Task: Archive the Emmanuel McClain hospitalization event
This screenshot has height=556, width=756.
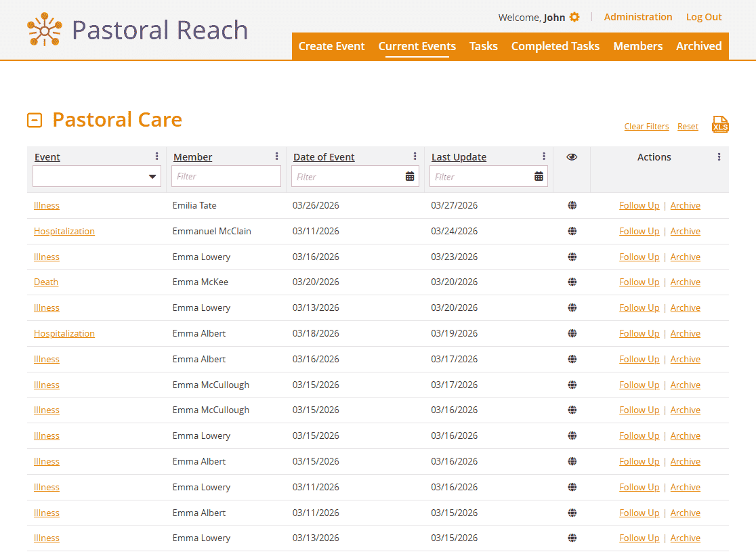Action: coord(685,231)
